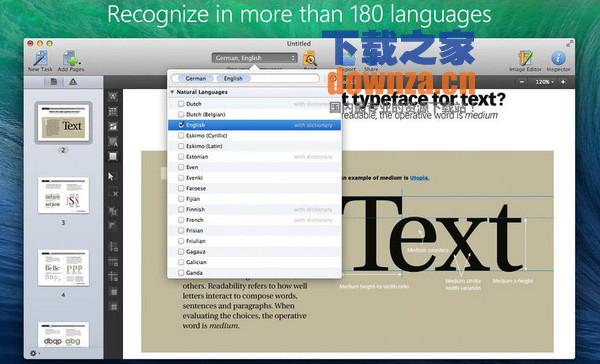Select the middle table separator tool
Image resolution: width=600 pixels, height=364 pixels.
coord(113,262)
